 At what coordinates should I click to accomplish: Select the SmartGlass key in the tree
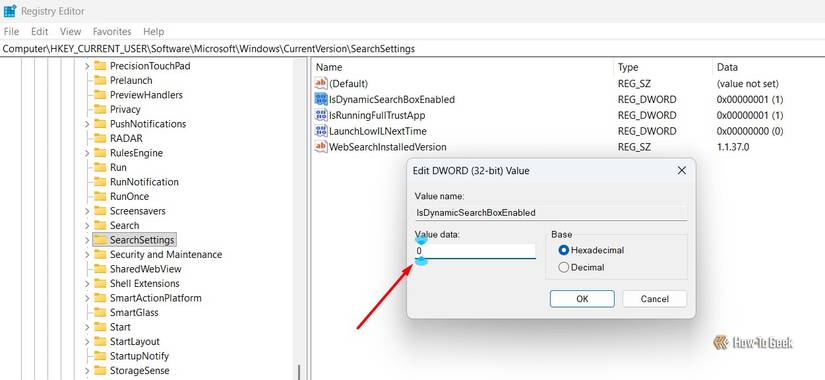pyautogui.click(x=134, y=313)
